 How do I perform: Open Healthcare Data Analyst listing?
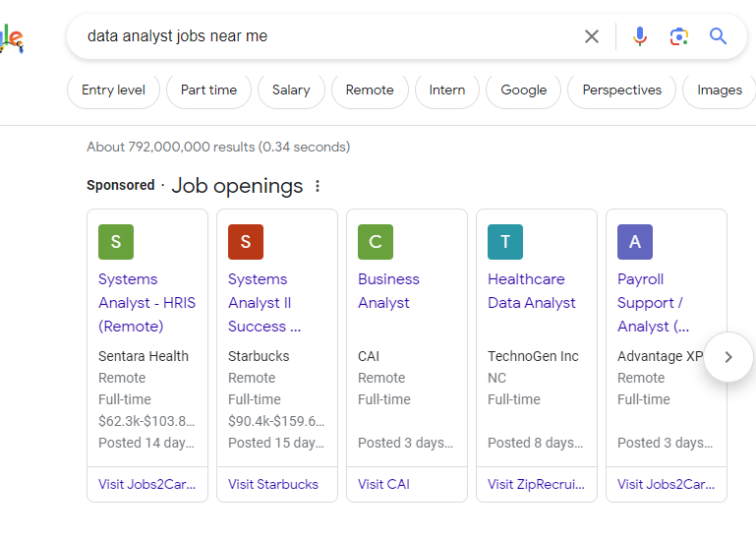(531, 291)
